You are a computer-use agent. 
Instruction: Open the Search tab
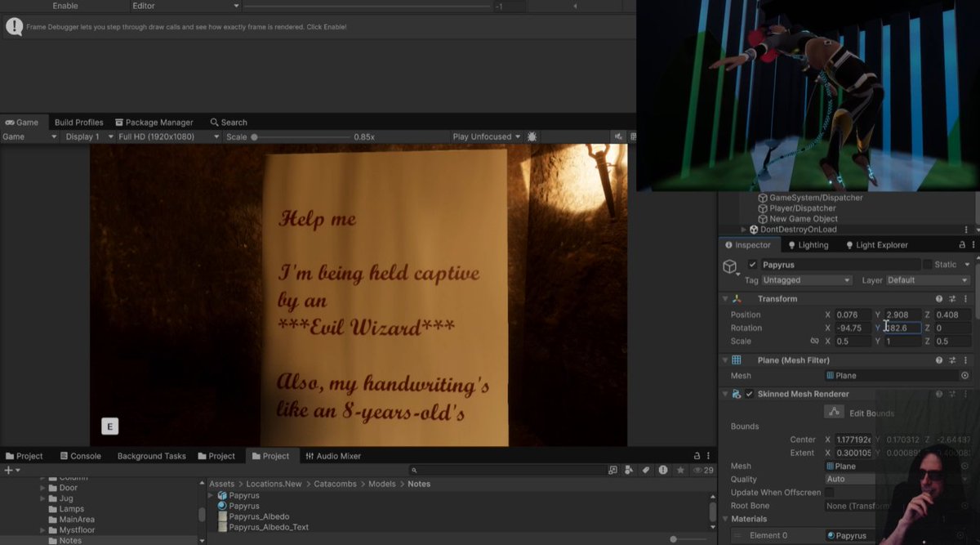(229, 123)
